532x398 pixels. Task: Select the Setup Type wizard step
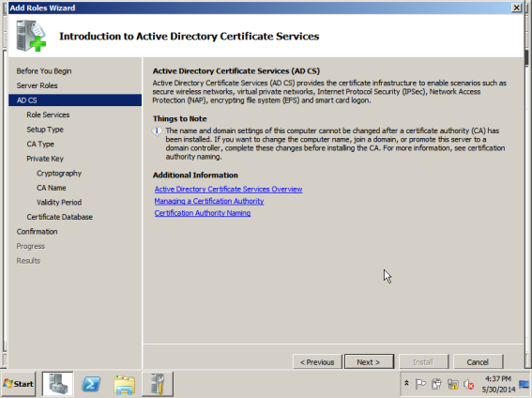coord(45,130)
